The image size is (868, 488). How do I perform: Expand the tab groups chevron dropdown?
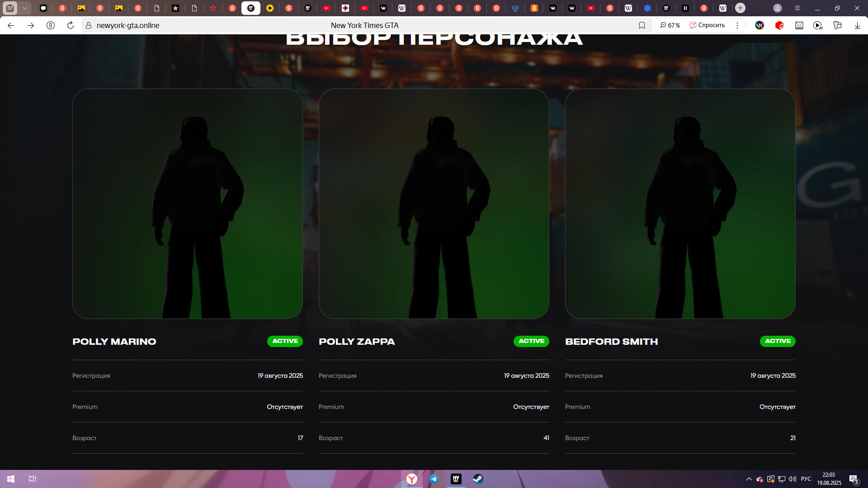(x=24, y=8)
